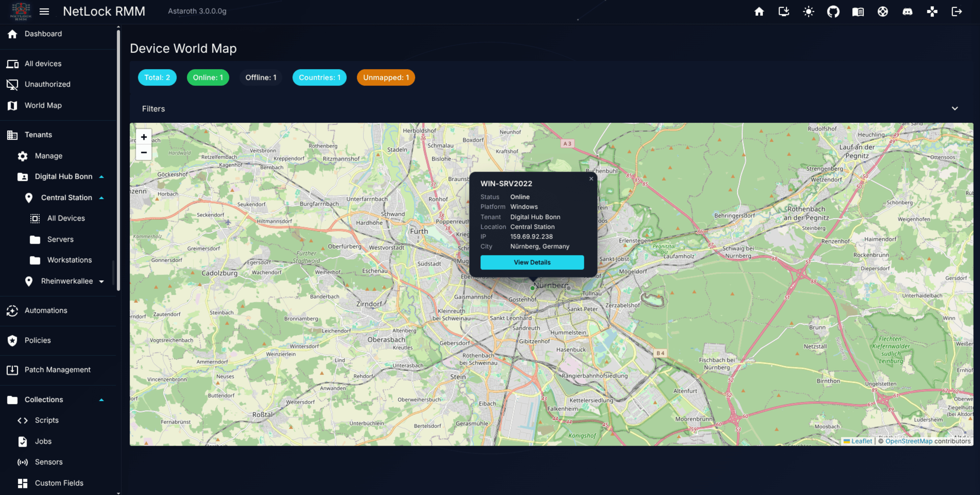Click the Policies shield icon

[12, 340]
